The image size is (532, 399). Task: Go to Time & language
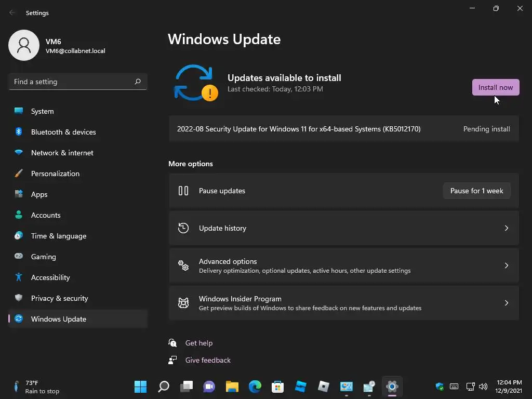point(78,236)
